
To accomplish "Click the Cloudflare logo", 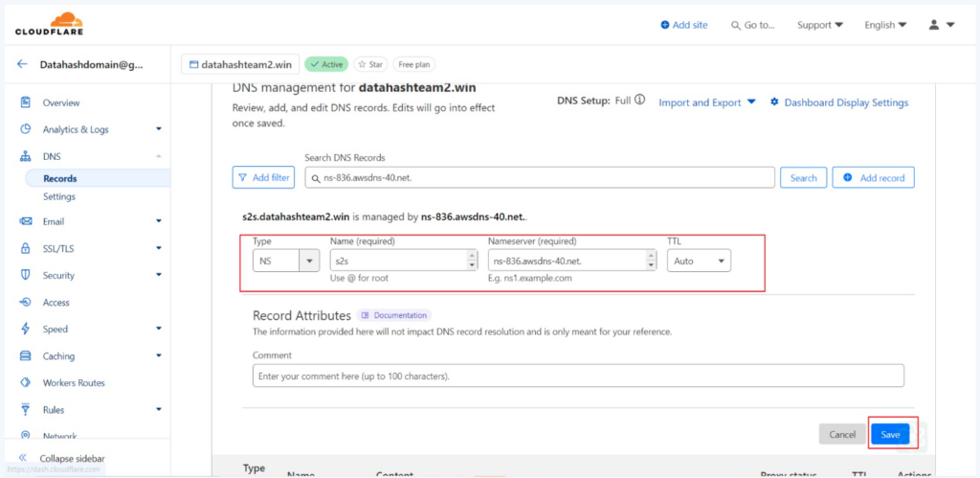I will 49,24.
